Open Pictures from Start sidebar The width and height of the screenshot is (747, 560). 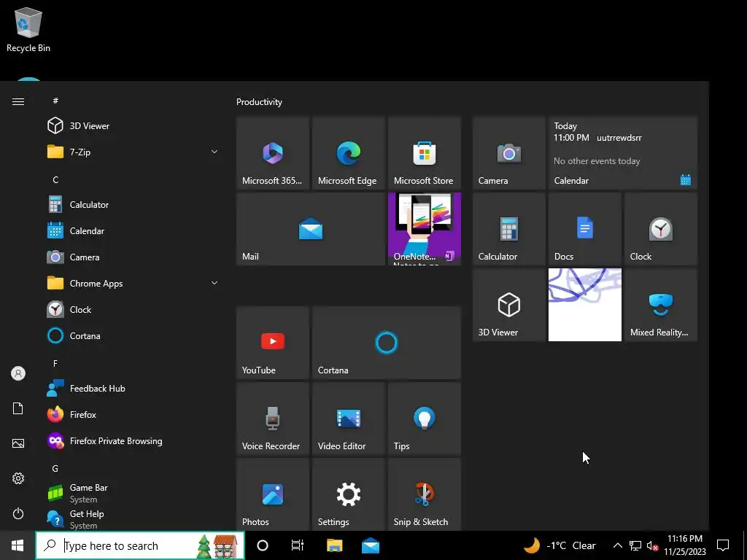tap(18, 443)
